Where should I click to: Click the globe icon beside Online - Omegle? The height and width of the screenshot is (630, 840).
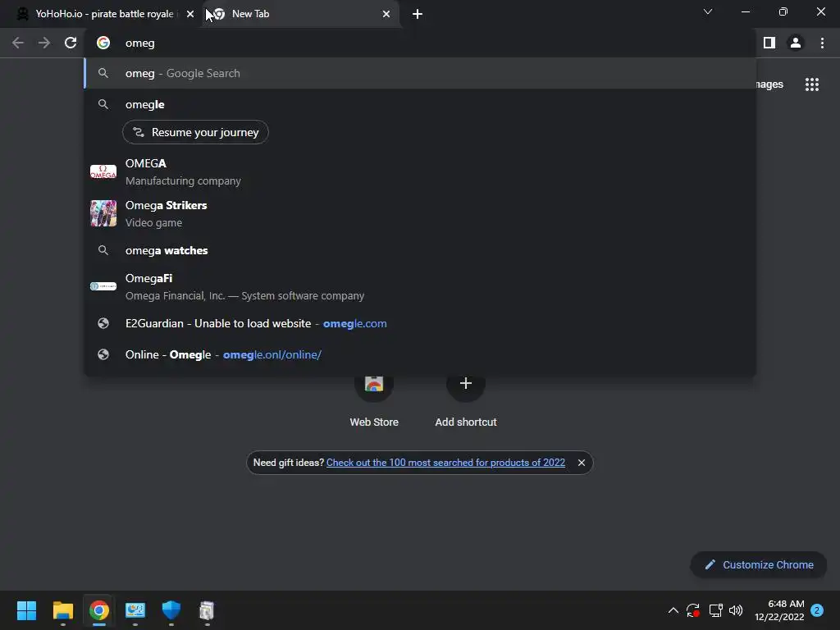103,354
